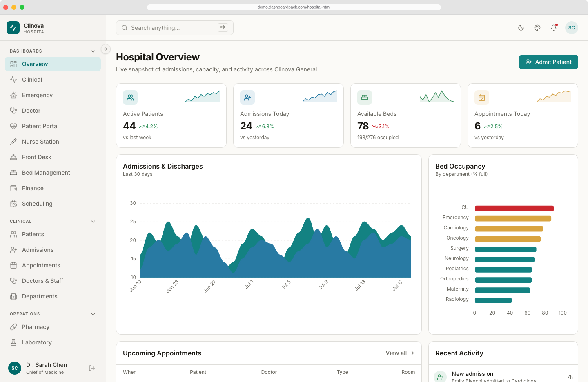This screenshot has height=382, width=588.
Task: Click the 198/276 occupied text
Action: 378,138
